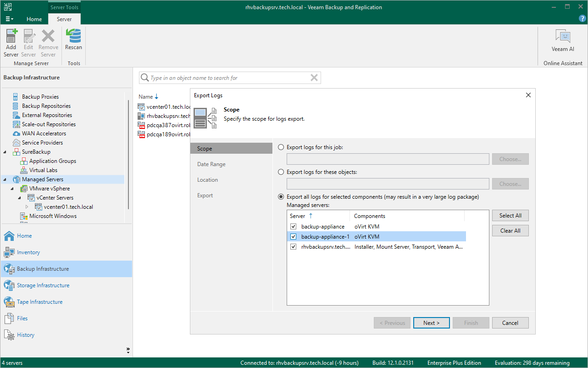Open Backup Infrastructure navigation view
The width and height of the screenshot is (588, 368).
[66, 269]
